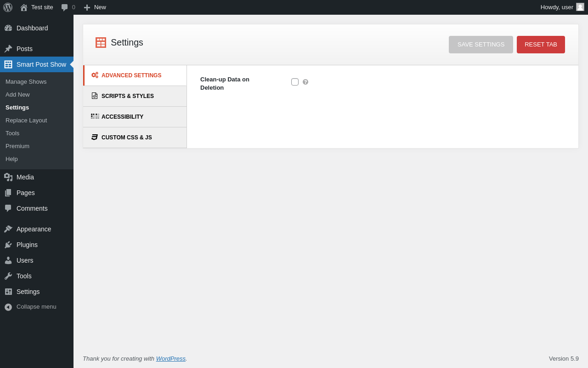The height and width of the screenshot is (368, 588).
Task: Open the Users menu
Action: click(25, 260)
